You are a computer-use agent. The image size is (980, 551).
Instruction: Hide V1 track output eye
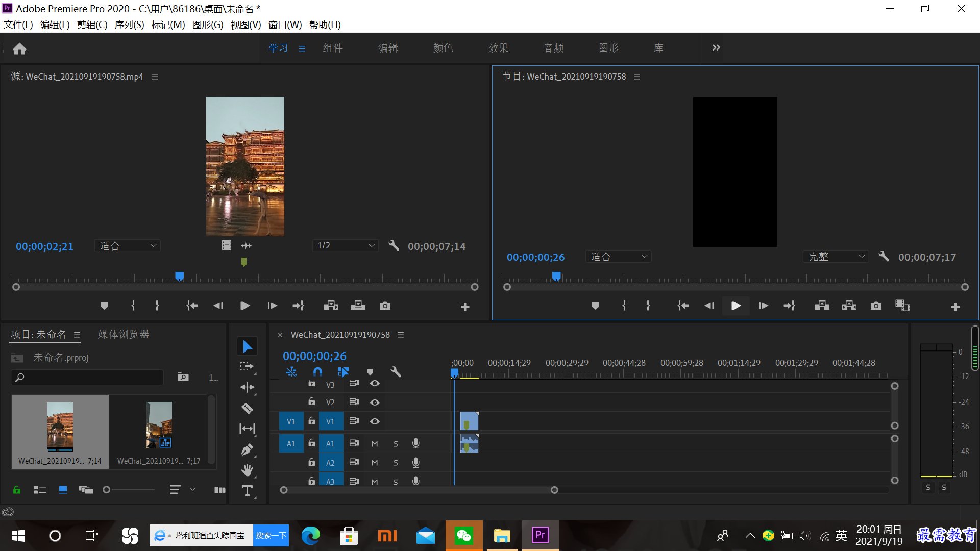pyautogui.click(x=375, y=421)
